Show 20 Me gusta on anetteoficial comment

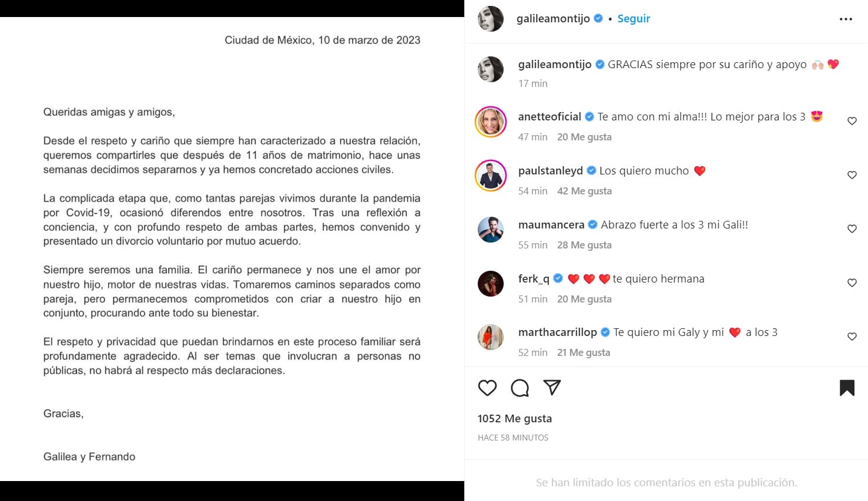[584, 137]
